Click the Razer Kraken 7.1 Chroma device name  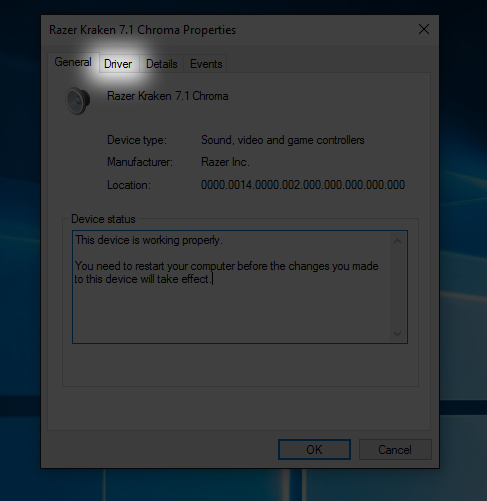168,96
